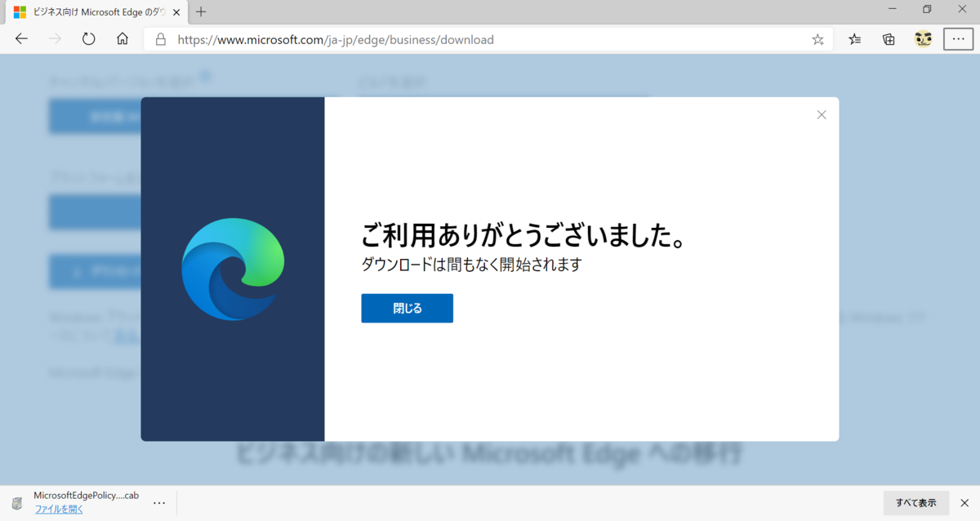
Task: Click the lock icon in address bar
Action: (161, 39)
